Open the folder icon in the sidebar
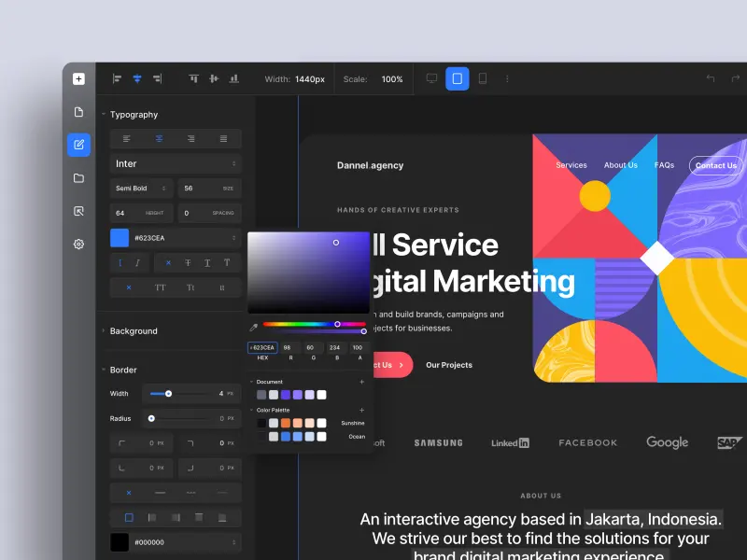The image size is (747, 560). 78,177
